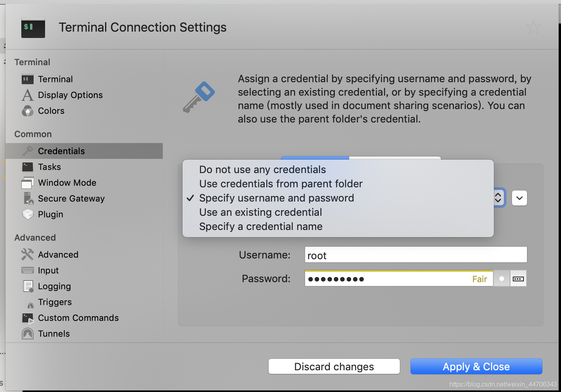
Task: Open Input settings page
Action: click(x=84, y=270)
